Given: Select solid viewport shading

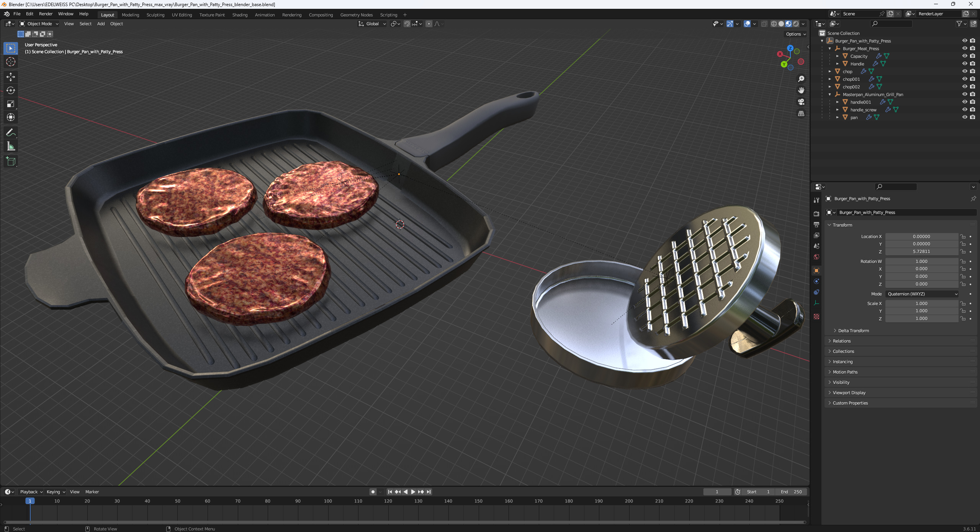Looking at the screenshot, I should click(781, 24).
